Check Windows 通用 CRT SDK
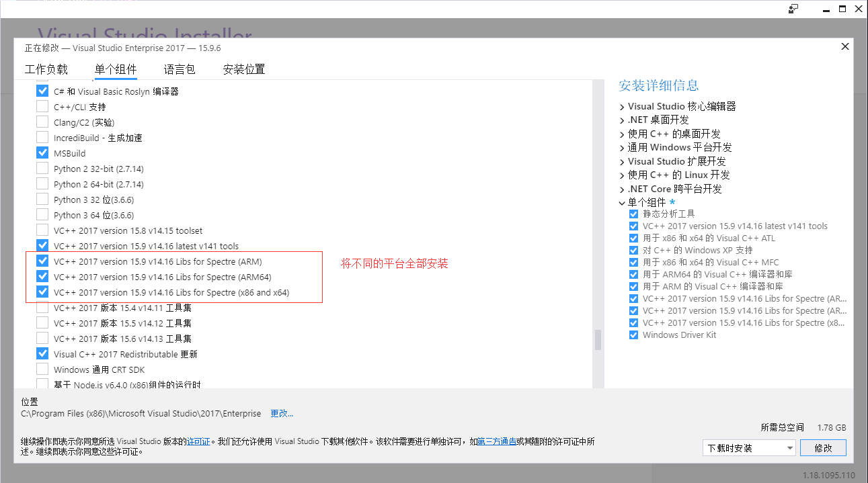Viewport: 868px width, 483px height. tap(42, 369)
